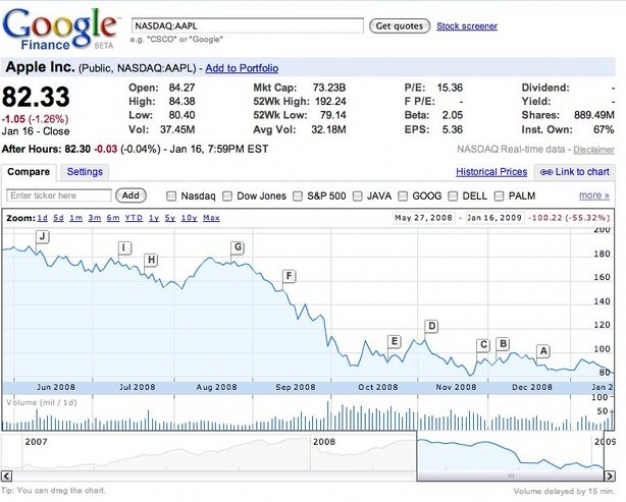This screenshot has width=626, height=502.
Task: Expand more comparison options
Action: pyautogui.click(x=594, y=196)
